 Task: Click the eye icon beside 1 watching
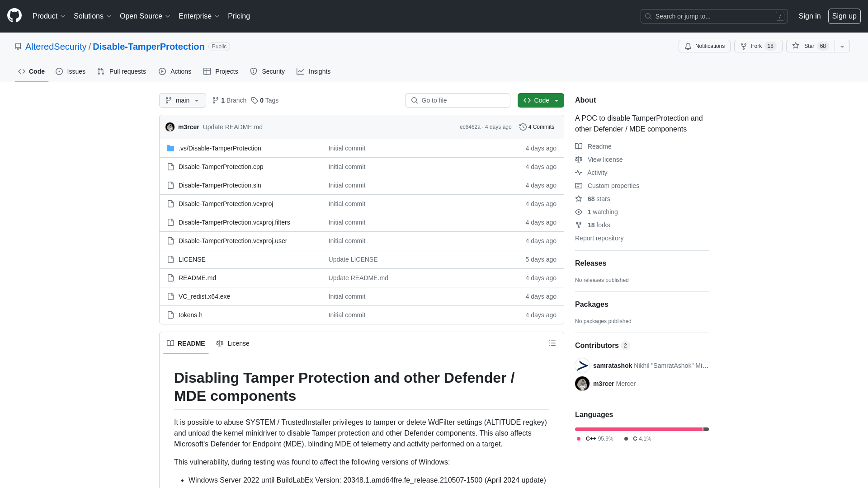[x=579, y=212]
